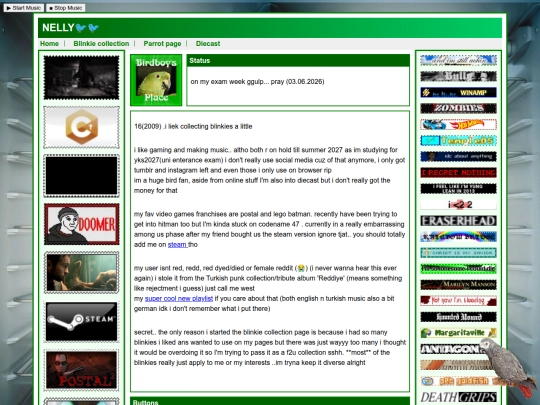
Task: Click the '16(2009)' intro line
Action: pos(193,126)
